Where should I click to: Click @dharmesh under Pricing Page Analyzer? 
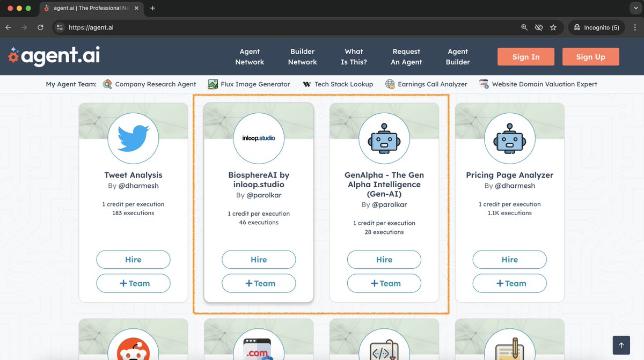click(x=515, y=186)
